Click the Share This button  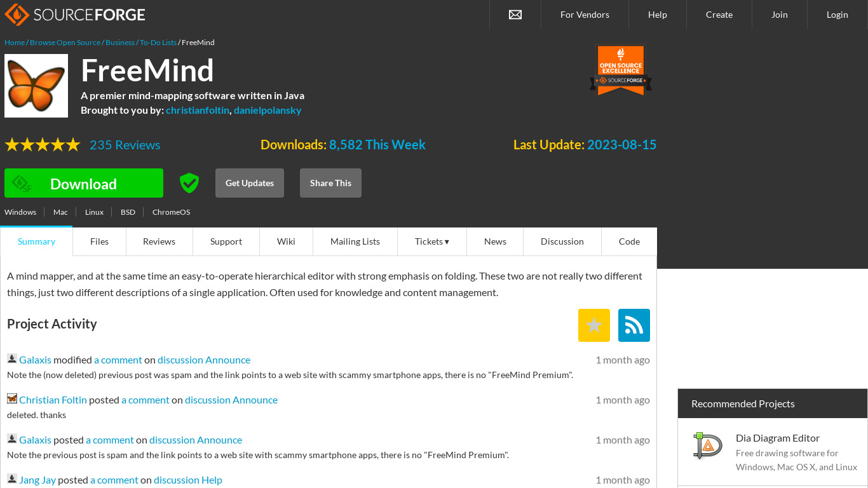[x=330, y=183]
